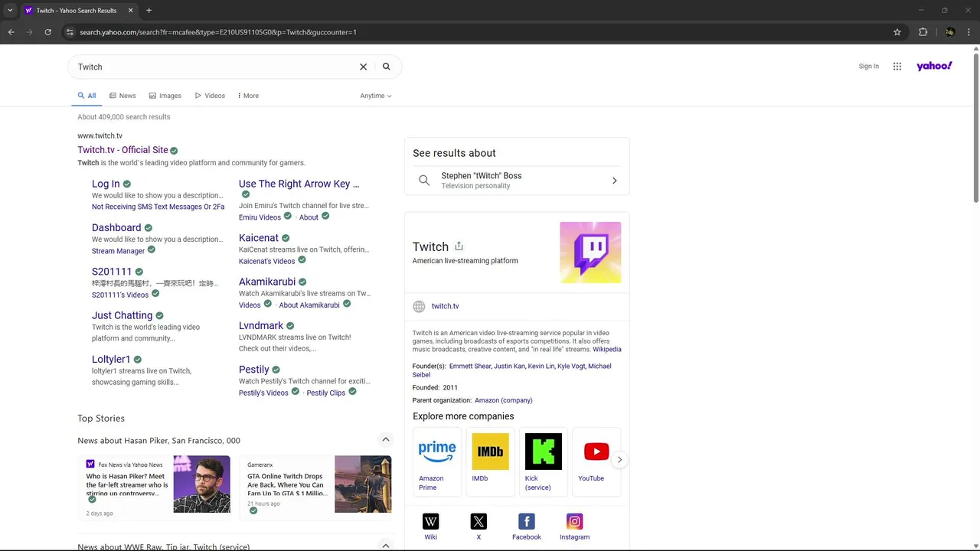Open the Lvndmark sitelink
Image resolution: width=980 pixels, height=551 pixels.
[261, 325]
